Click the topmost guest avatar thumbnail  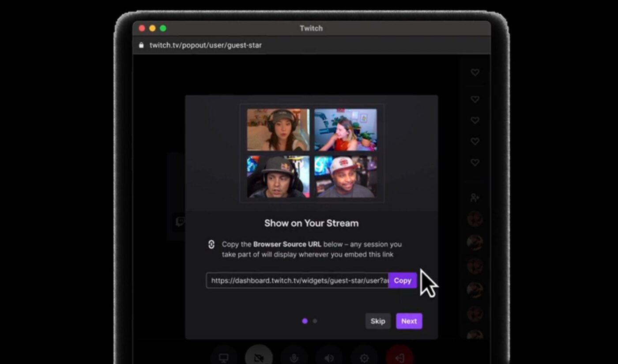pos(475,219)
